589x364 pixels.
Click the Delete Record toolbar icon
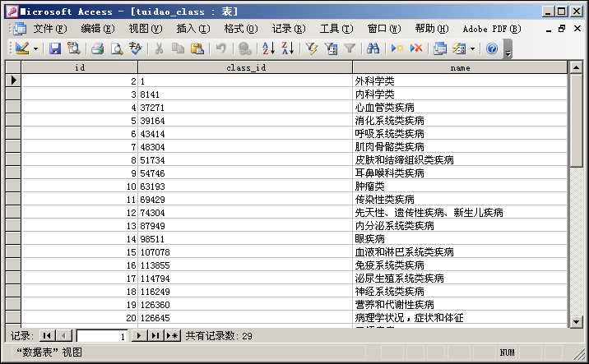[x=416, y=48]
